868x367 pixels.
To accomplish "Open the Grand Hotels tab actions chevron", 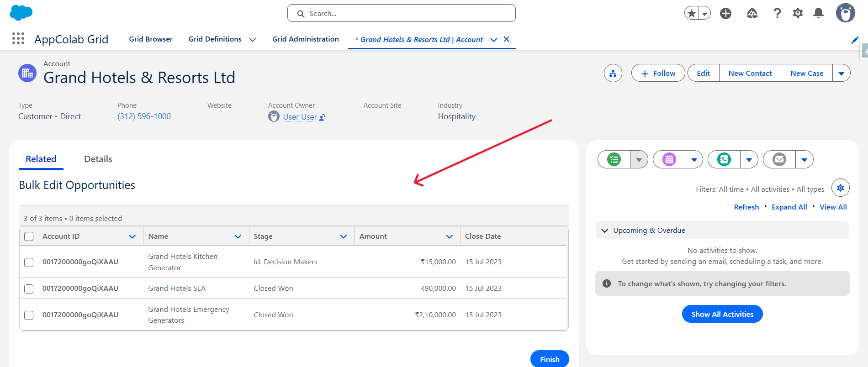I will coord(493,40).
